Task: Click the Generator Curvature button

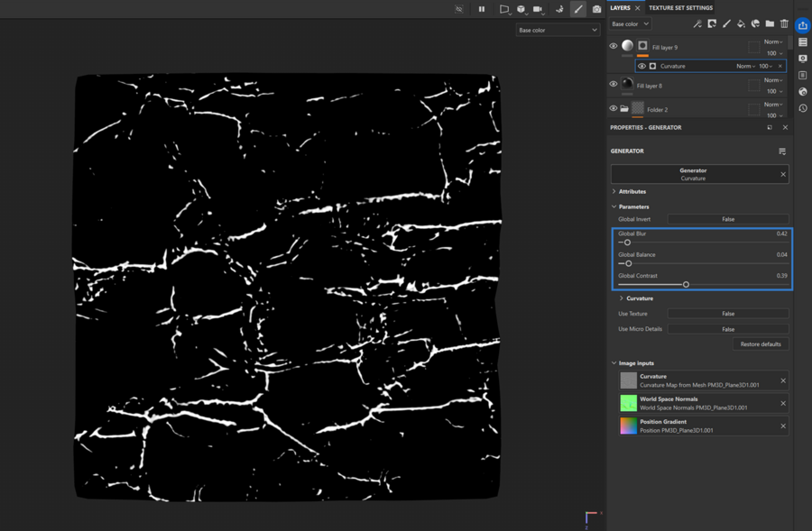Action: pos(693,174)
